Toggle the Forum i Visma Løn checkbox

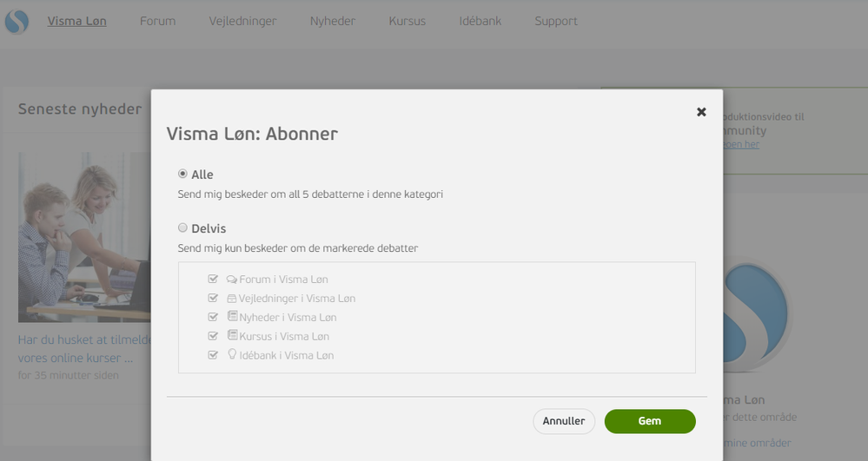(213, 279)
